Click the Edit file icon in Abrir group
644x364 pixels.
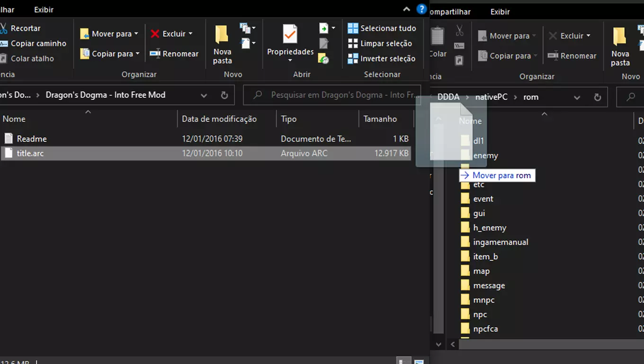tap(324, 44)
